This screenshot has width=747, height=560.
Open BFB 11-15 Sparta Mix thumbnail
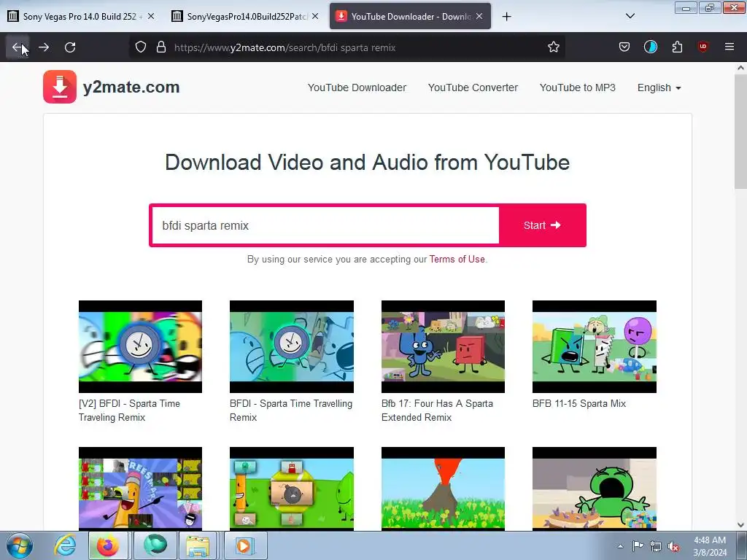click(594, 346)
